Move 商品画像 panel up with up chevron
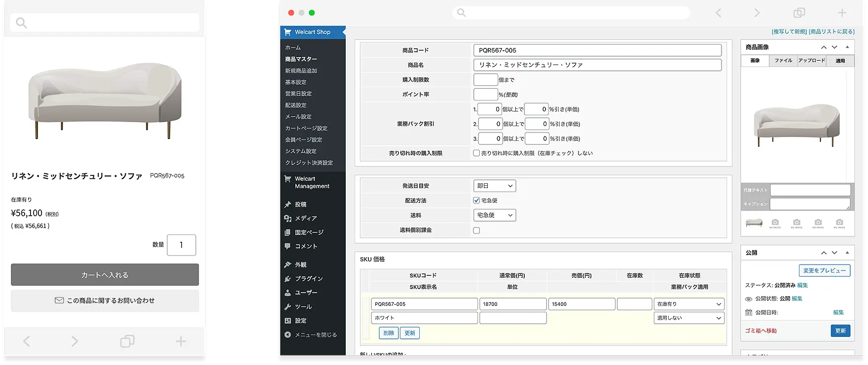Viewport: 868px width, 365px height. pyautogui.click(x=824, y=47)
